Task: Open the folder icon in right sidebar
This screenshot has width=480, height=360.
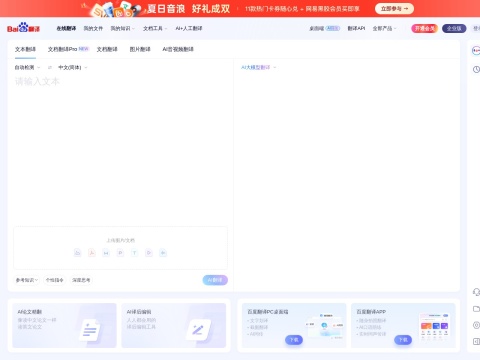Action: [476, 309]
